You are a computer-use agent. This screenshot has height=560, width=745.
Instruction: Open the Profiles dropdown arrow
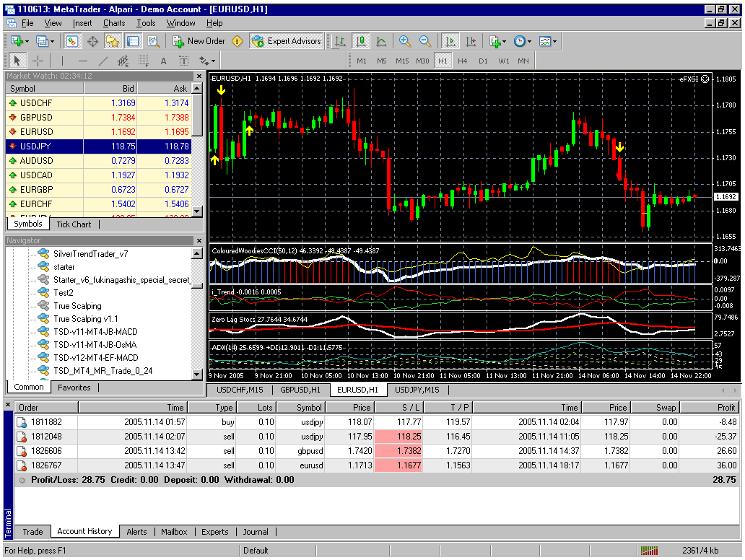(x=52, y=42)
